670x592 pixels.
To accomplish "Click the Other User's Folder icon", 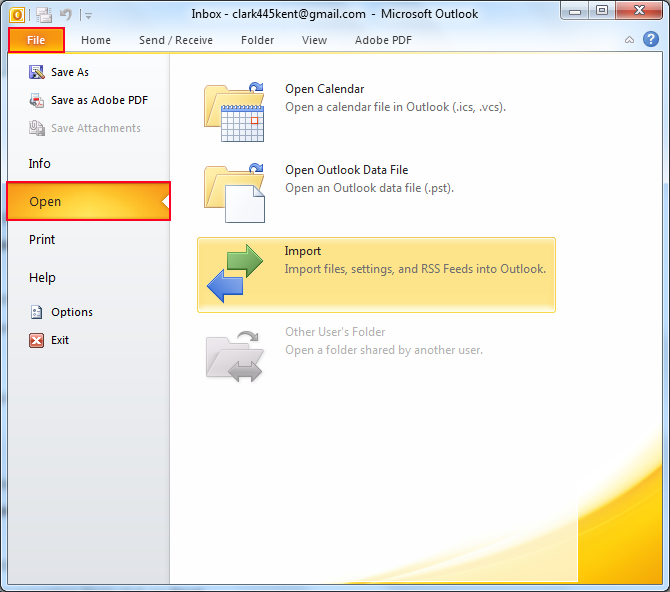I will coord(235,356).
